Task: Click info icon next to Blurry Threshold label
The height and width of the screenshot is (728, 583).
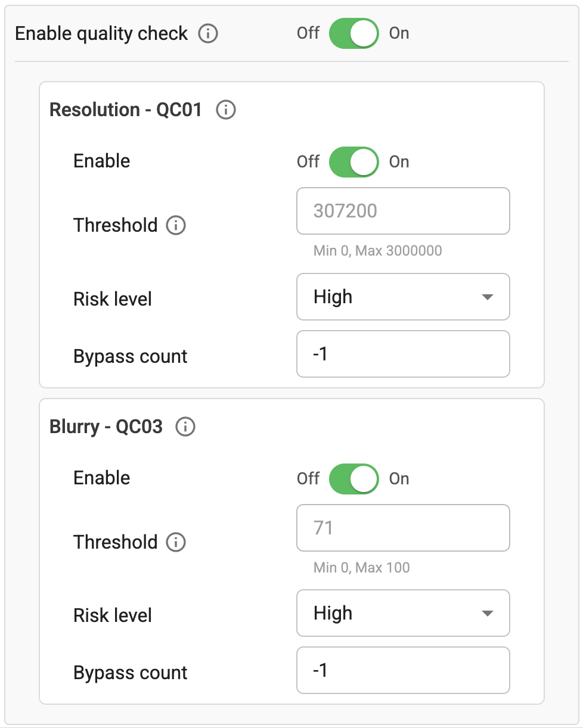Action: (176, 543)
